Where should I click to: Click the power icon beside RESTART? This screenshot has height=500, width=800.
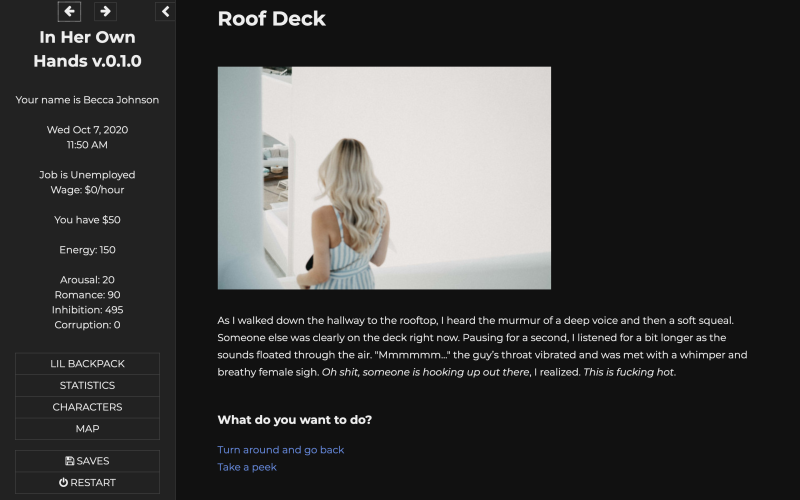(x=64, y=483)
